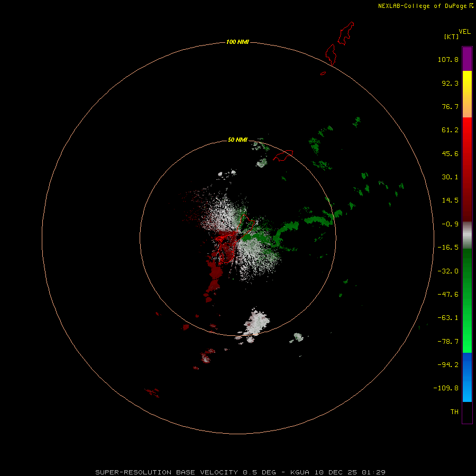Viewport: 476px width, 476px height.
Task: Click the 92.3 legend value
Action: [x=450, y=83]
